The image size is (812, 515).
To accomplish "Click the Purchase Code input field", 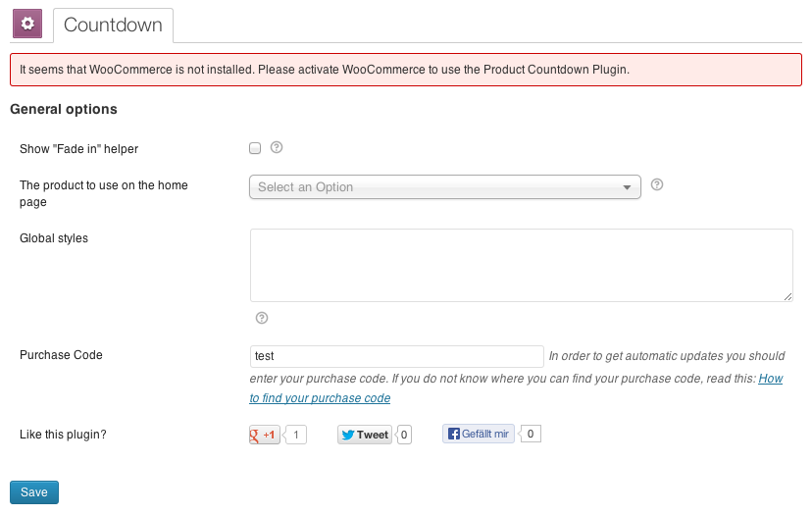I will point(396,356).
